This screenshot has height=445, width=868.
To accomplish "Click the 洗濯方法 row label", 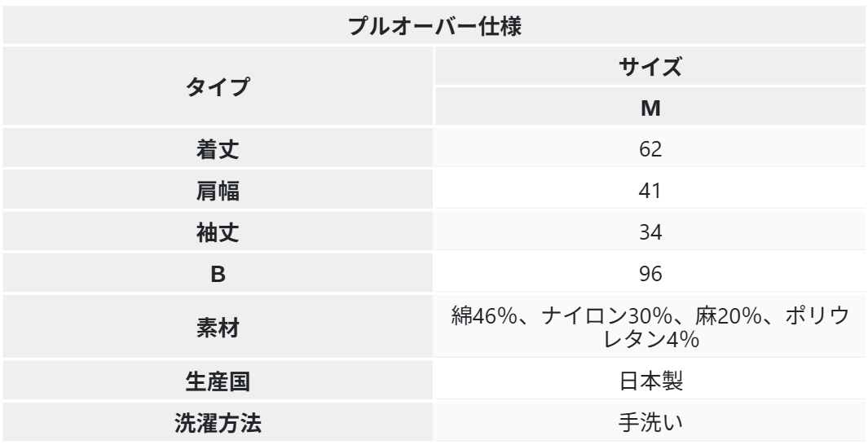I will point(218,423).
